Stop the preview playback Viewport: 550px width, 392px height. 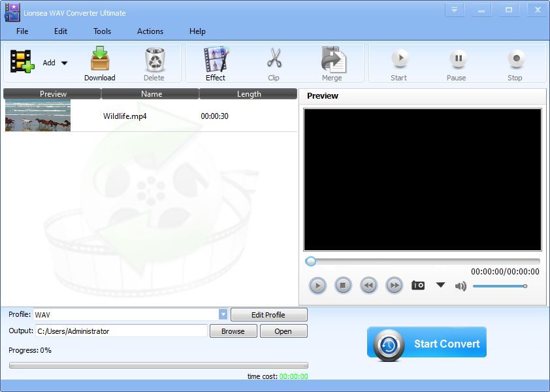[x=343, y=286]
